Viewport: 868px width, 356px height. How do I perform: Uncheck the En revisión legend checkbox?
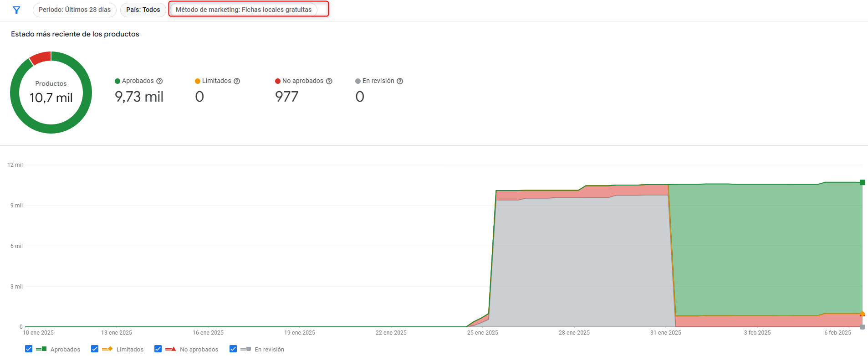click(x=233, y=349)
